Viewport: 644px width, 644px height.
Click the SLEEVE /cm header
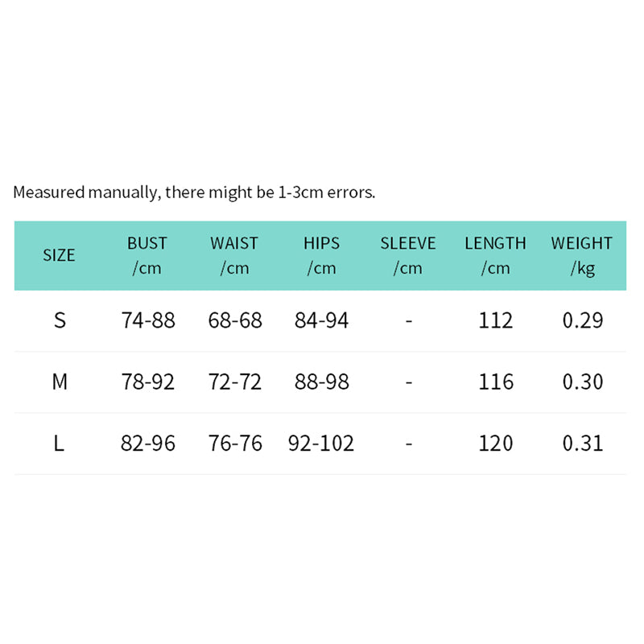coord(408,255)
